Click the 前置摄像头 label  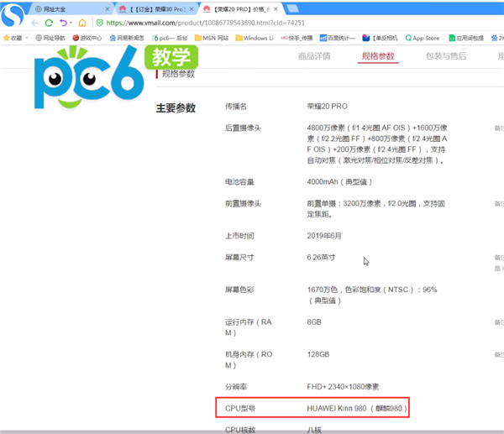[243, 203]
